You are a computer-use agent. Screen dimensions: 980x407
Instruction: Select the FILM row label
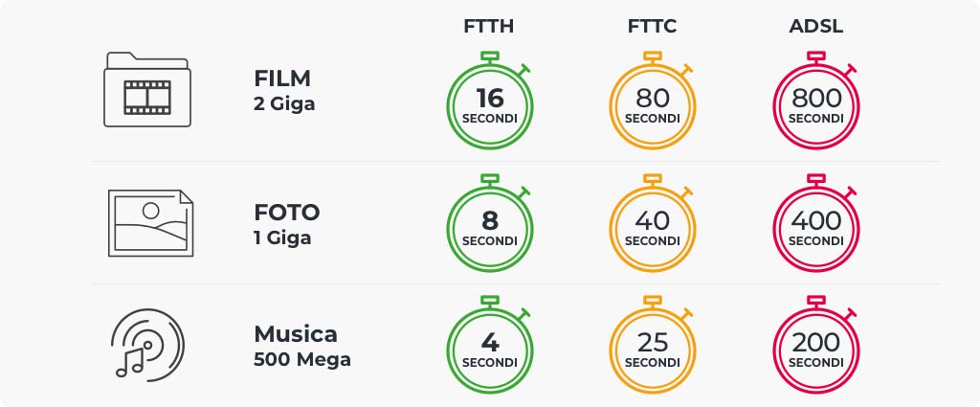coord(282,79)
